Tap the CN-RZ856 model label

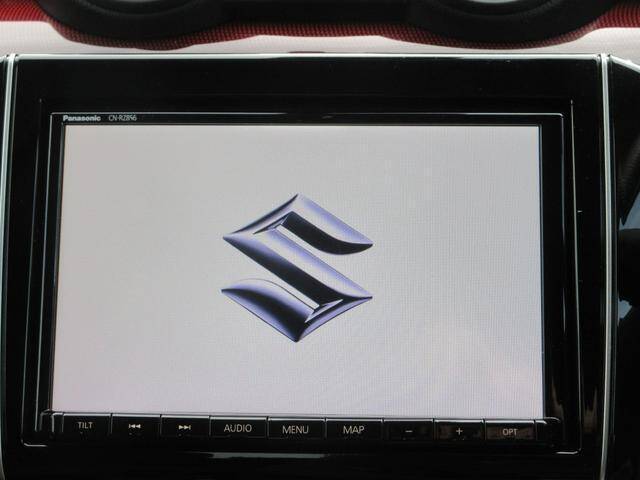[x=122, y=118]
